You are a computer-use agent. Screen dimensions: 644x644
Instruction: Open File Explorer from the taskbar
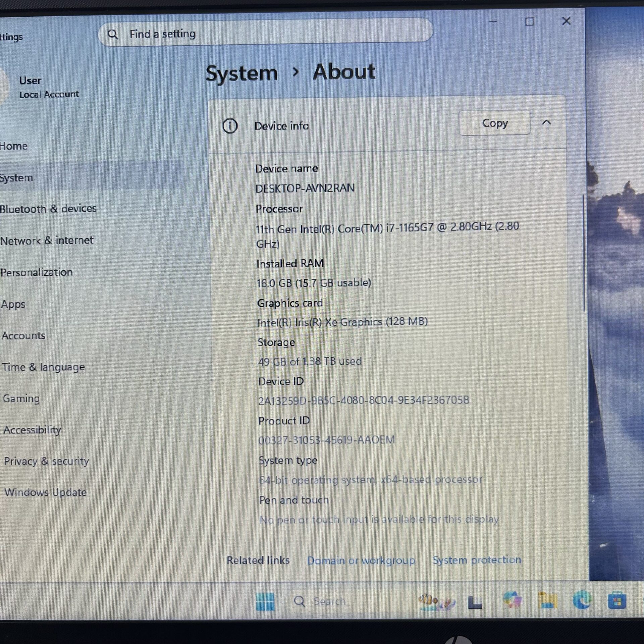547,600
